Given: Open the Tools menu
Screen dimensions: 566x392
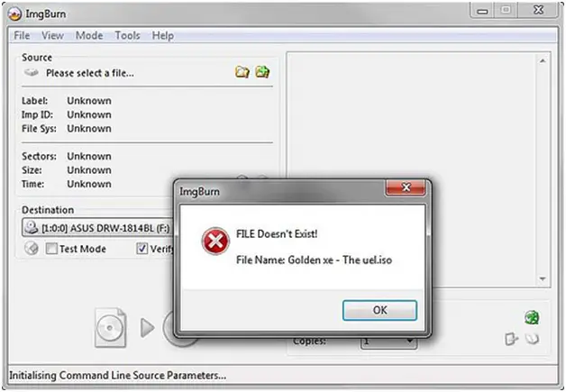Looking at the screenshot, I should tap(127, 35).
